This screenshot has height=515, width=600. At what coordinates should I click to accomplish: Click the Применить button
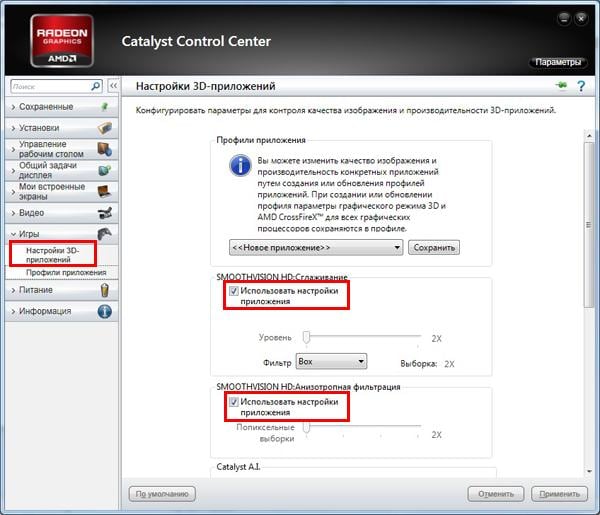559,494
